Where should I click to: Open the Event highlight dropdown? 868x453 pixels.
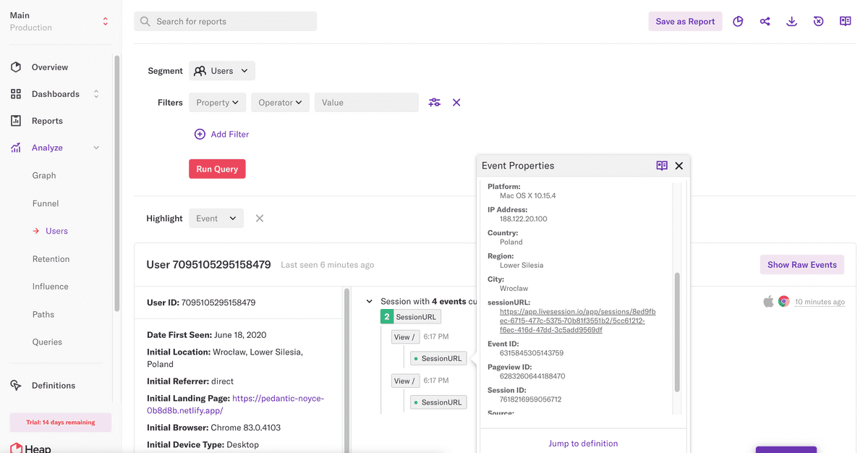[216, 218]
